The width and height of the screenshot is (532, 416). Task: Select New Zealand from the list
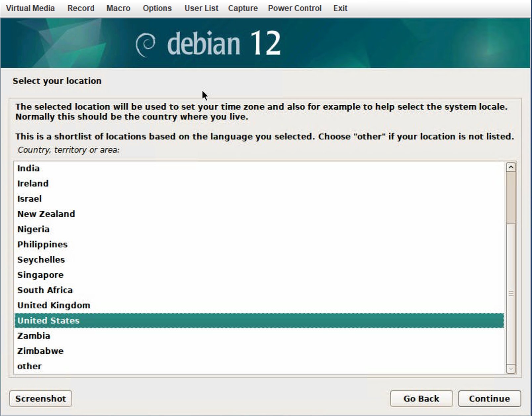click(46, 214)
